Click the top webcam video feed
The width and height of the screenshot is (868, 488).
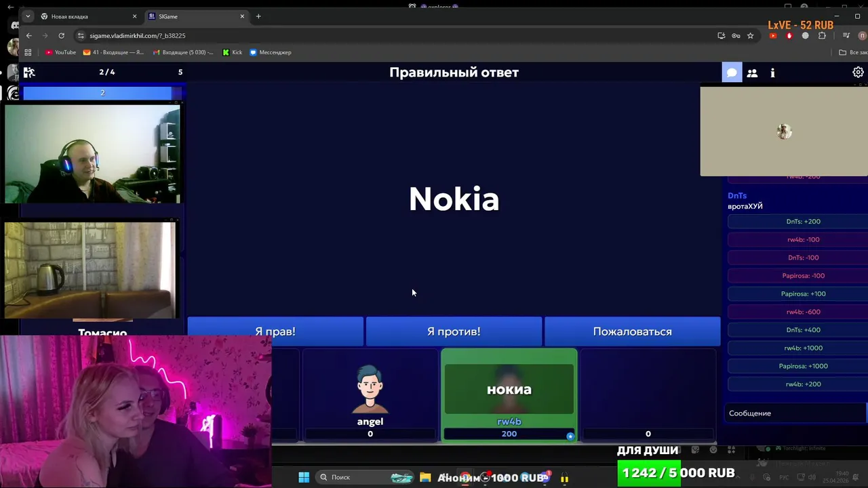[x=92, y=154]
